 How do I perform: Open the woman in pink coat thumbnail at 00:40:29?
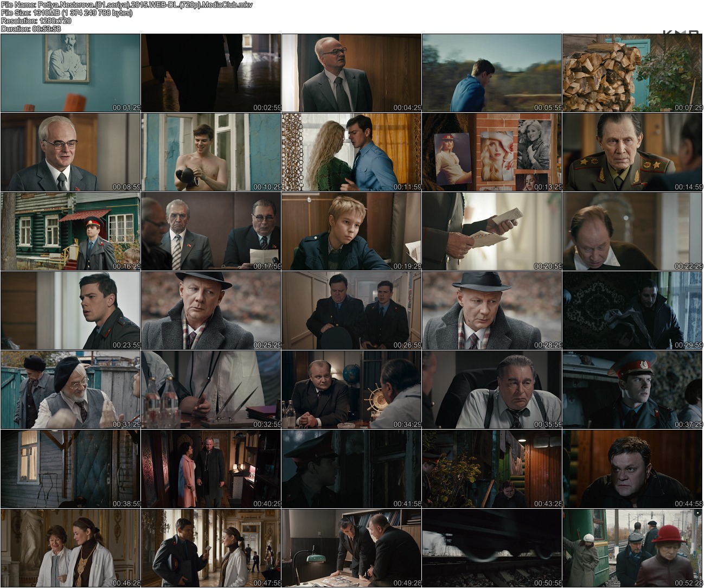[211, 469]
